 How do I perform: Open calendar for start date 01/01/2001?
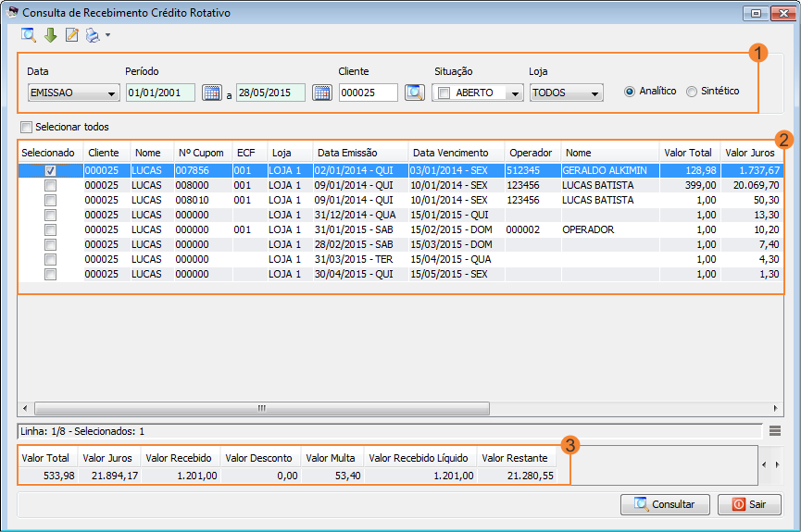point(211,93)
